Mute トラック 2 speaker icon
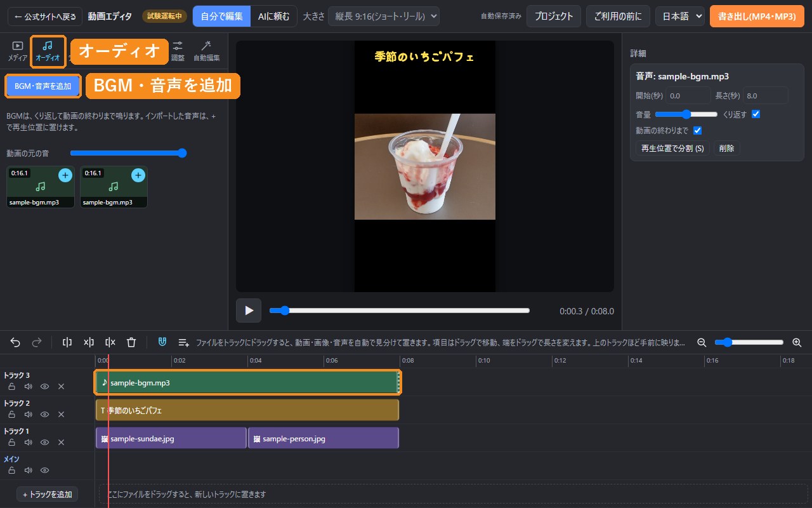812x508 pixels. (x=28, y=414)
